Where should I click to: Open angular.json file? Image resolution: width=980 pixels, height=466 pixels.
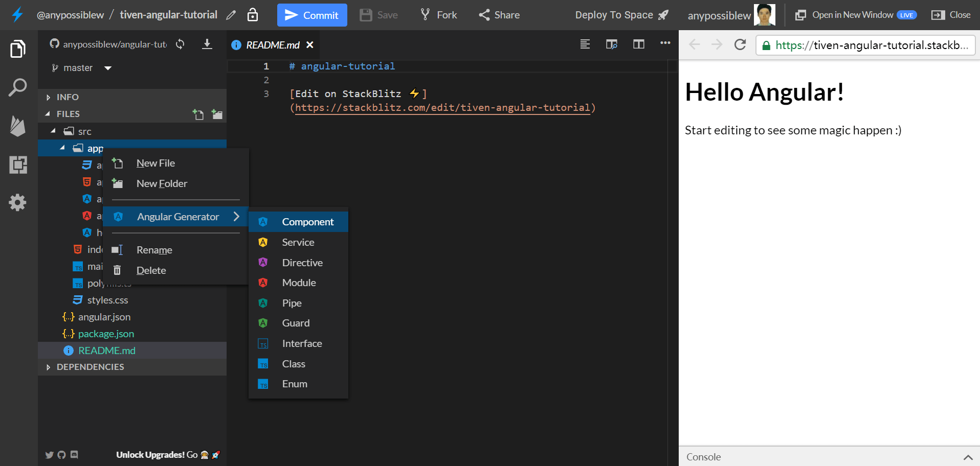104,317
